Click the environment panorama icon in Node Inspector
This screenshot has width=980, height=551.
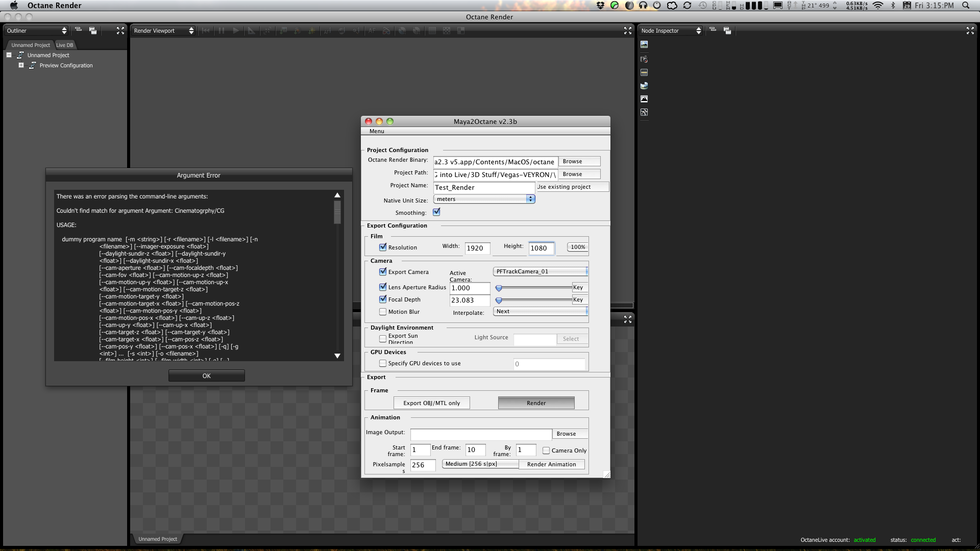tap(644, 86)
